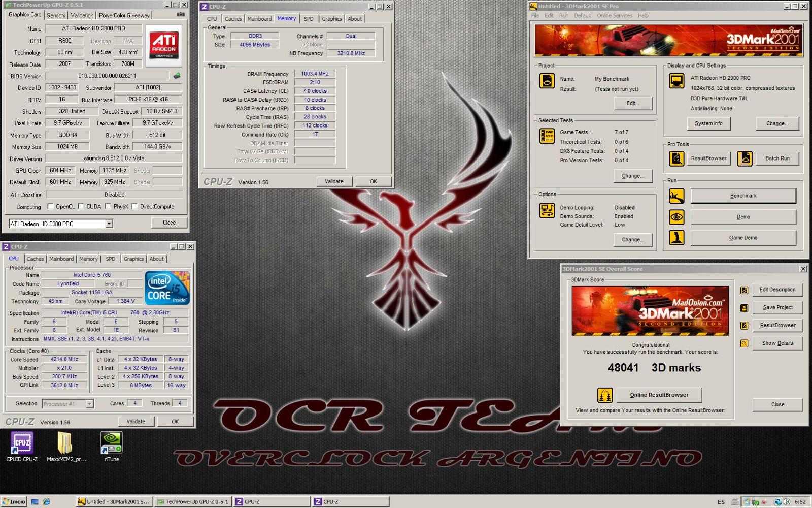Open the Online Services menu in 3DMark2001
The image size is (812, 508).
coord(615,16)
